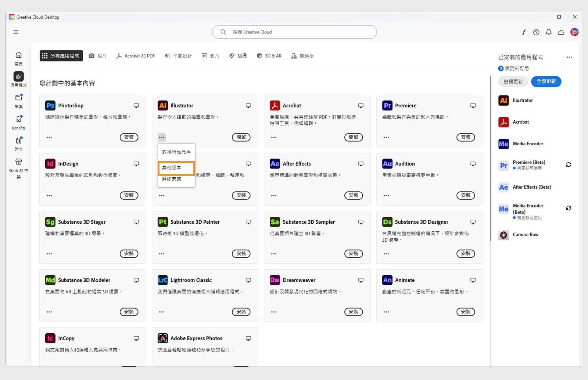Click the cloud storage icon in the top bar
This screenshot has height=380, width=588.
(561, 32)
